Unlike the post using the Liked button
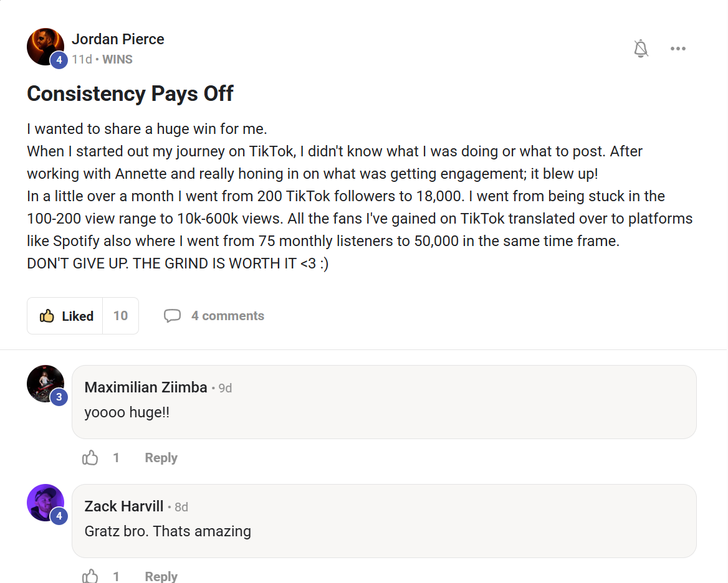Screen dimensions: 728x583 (x=66, y=316)
